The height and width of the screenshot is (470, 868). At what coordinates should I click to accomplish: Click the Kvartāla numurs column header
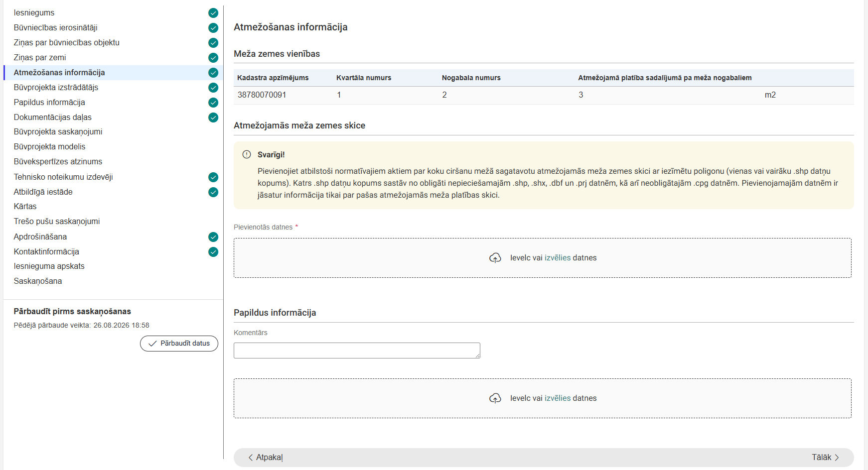tap(364, 78)
